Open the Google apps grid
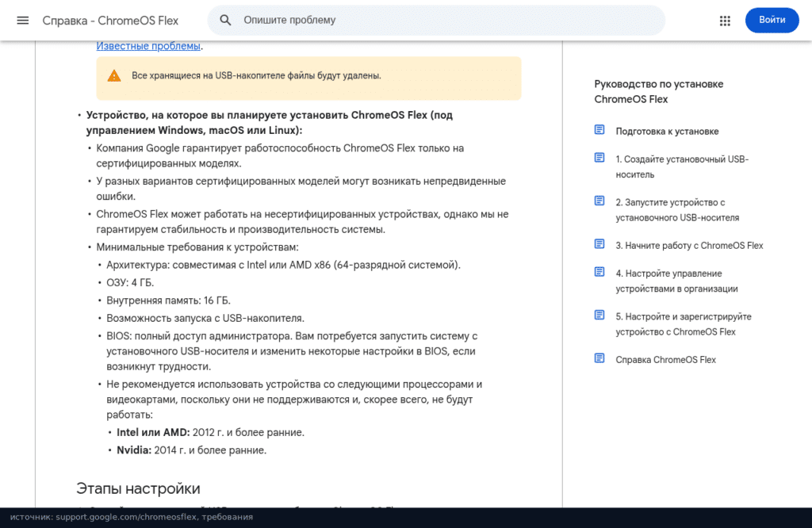The height and width of the screenshot is (528, 812). pyautogui.click(x=725, y=21)
